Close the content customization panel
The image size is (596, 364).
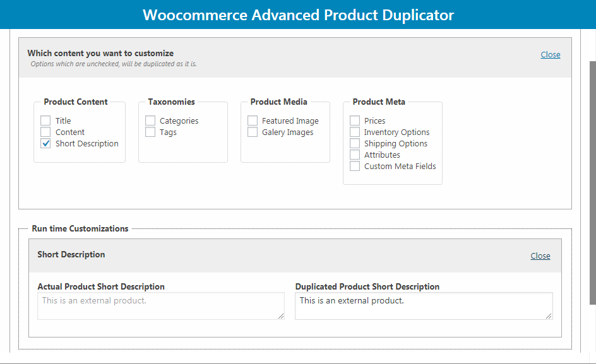pyautogui.click(x=551, y=55)
